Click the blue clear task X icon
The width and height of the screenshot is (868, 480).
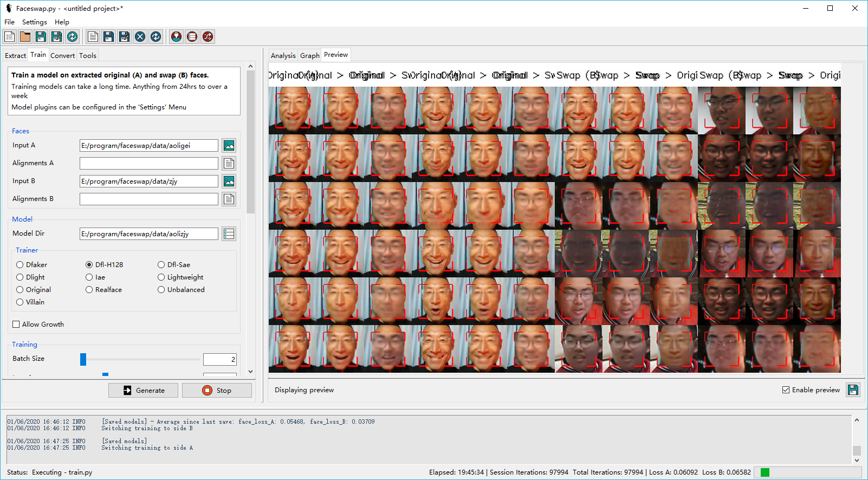pos(140,36)
